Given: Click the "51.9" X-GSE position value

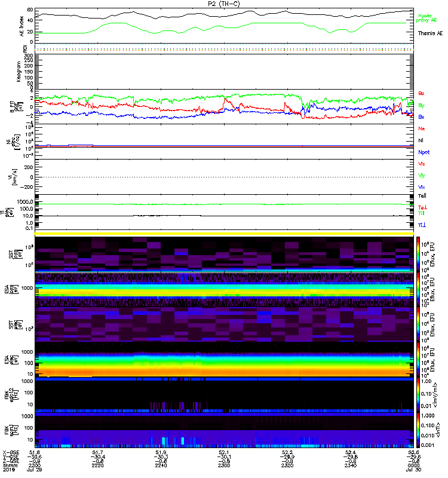Looking at the screenshot, I should click(161, 452).
